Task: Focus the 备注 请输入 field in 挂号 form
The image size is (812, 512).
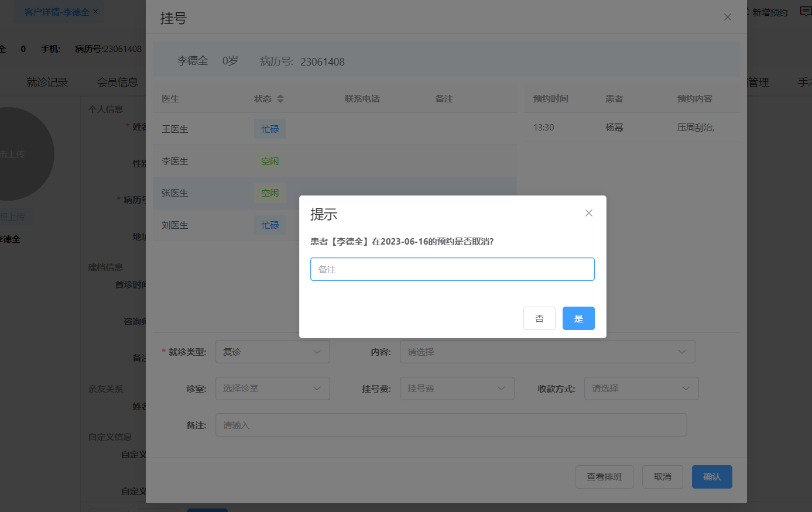Action: tap(451, 425)
